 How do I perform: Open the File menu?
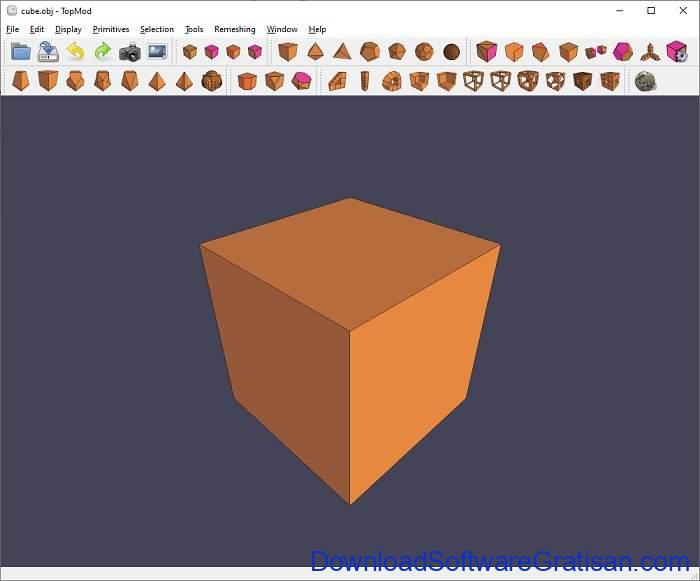tap(12, 29)
